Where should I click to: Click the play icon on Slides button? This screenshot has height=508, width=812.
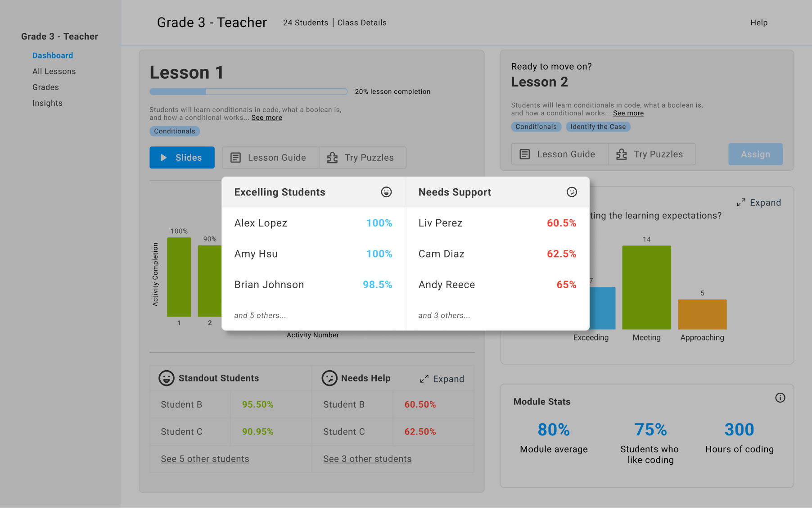(x=164, y=158)
